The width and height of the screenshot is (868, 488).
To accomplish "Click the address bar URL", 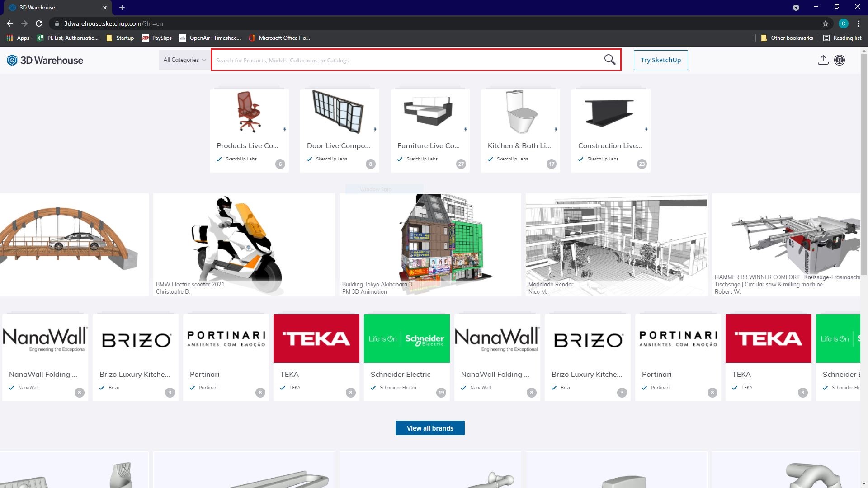I will [x=113, y=23].
